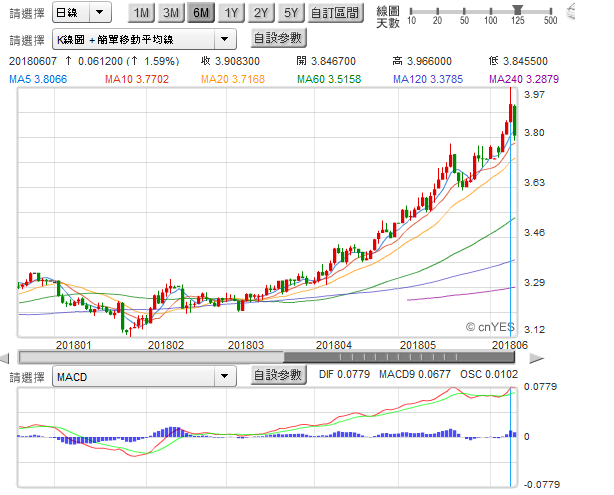Click the 201802 axis label
The height and width of the screenshot is (495, 614).
click(x=166, y=345)
